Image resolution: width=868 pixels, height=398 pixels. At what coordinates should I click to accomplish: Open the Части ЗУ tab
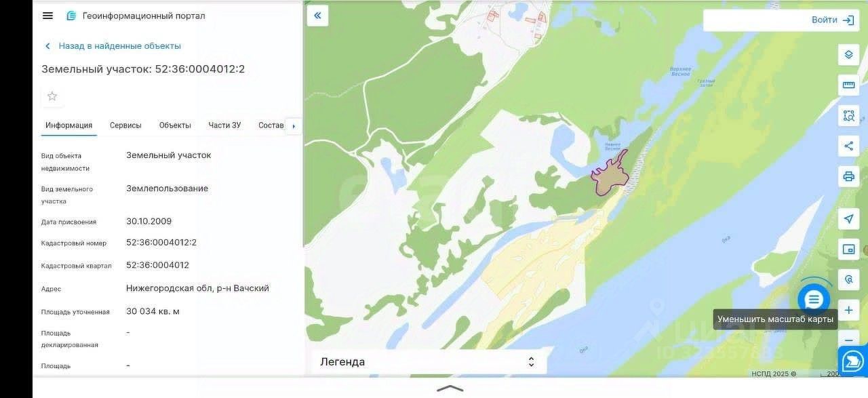click(x=224, y=125)
